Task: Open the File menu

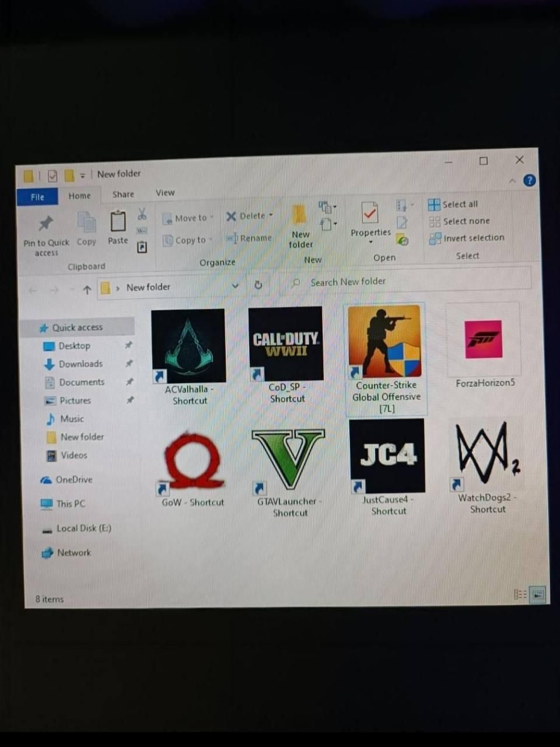Action: click(x=37, y=197)
